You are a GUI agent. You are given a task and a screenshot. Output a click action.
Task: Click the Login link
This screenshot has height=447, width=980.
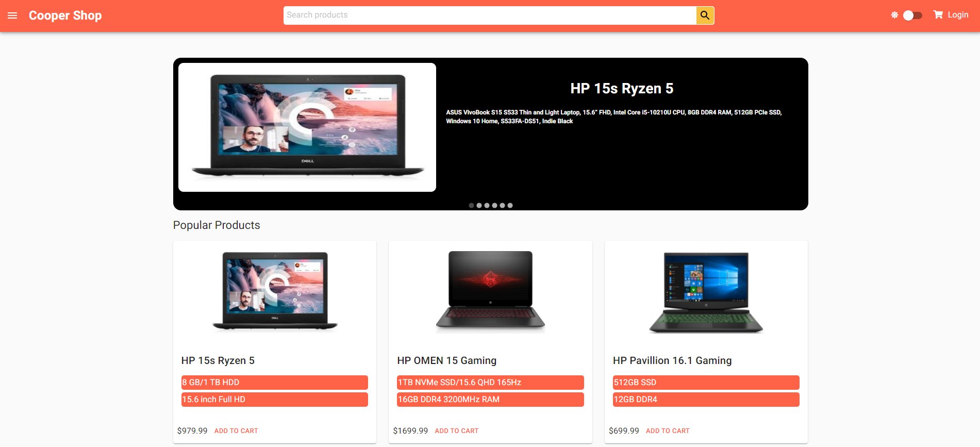[958, 15]
